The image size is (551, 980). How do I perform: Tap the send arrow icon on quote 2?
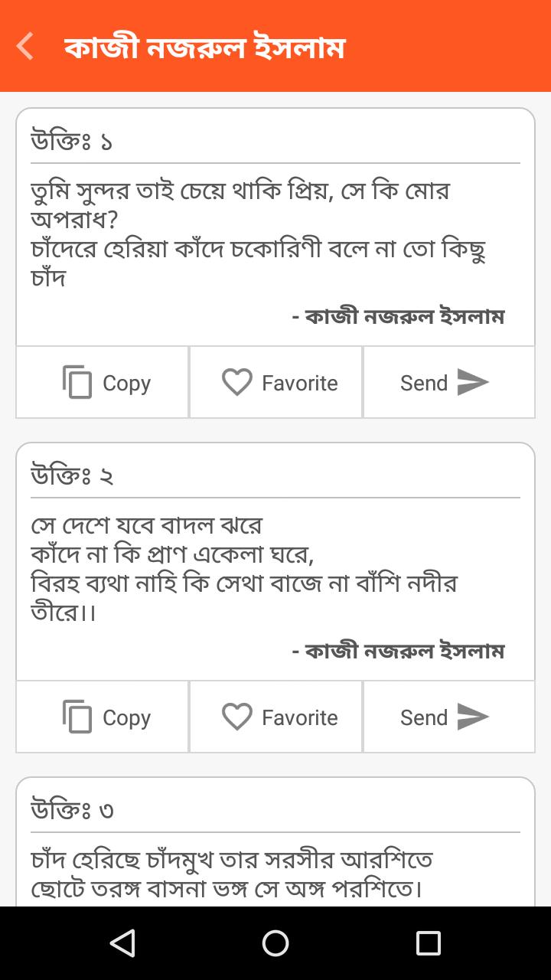click(x=473, y=717)
